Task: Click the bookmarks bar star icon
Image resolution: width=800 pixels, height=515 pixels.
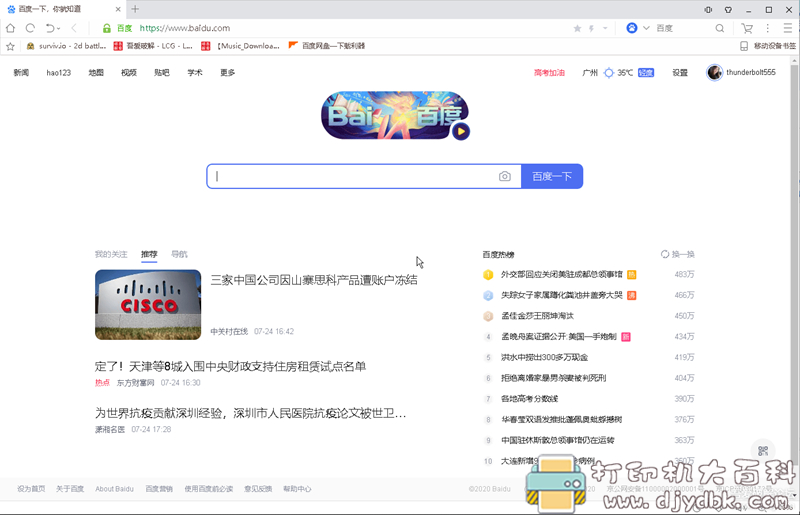Action: [x=10, y=46]
